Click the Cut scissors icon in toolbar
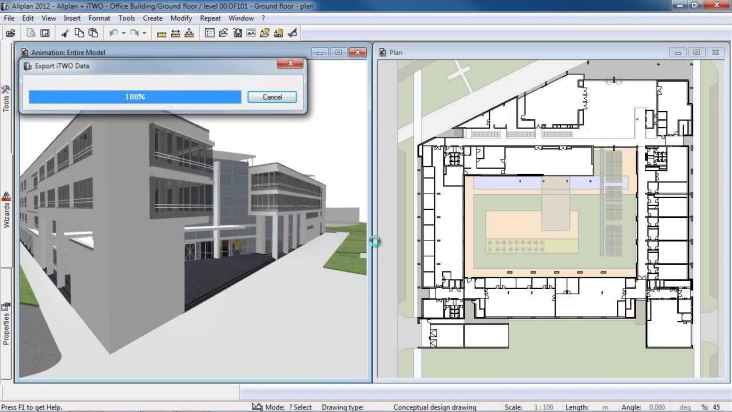Viewport: 732px width, 412px height. 64,33
